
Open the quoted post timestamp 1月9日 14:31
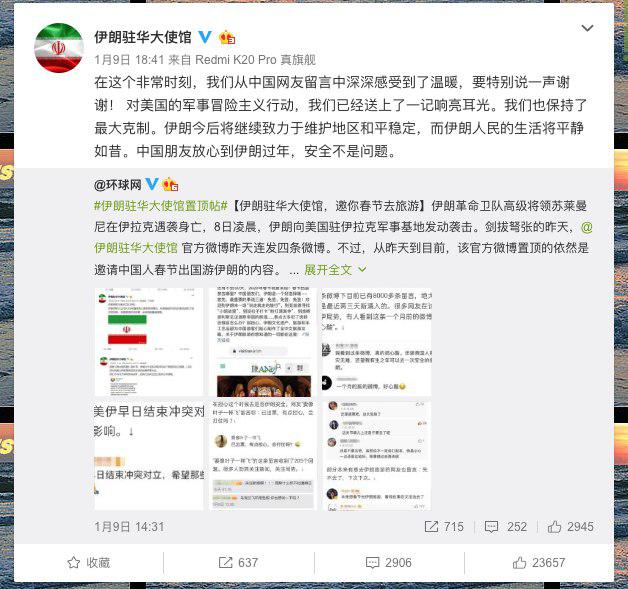[129, 527]
